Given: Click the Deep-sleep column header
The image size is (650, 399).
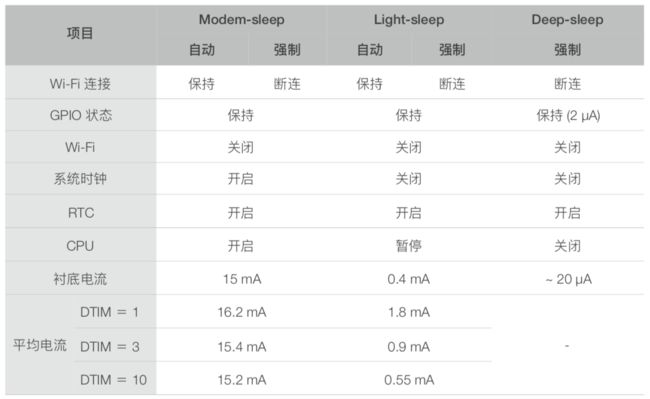Looking at the screenshot, I should 567,19.
